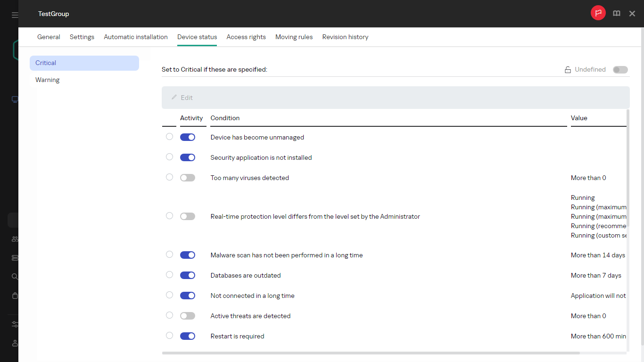Enable the Too many viruses detected toggle
Image resolution: width=644 pixels, height=362 pixels.
tap(187, 177)
